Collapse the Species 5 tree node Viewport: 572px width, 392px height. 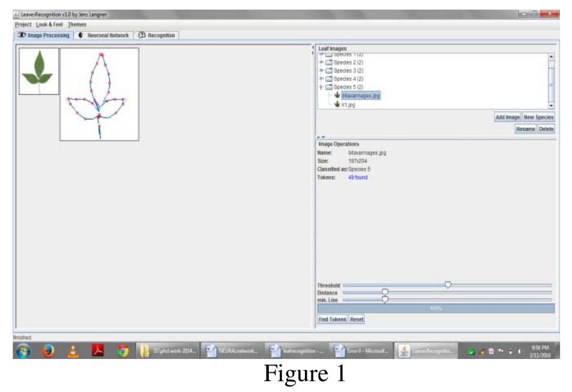pos(321,87)
